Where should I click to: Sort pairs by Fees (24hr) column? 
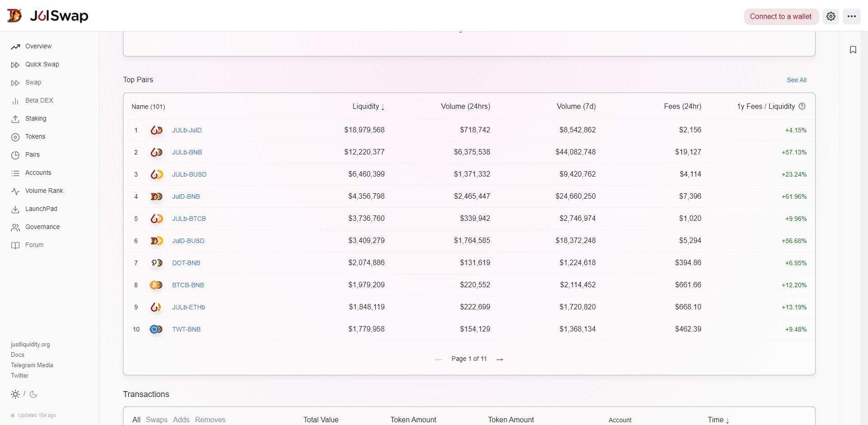pos(683,106)
